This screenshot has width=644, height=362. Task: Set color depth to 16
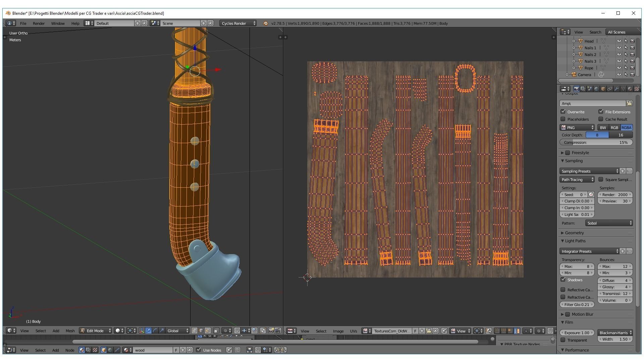(x=621, y=135)
